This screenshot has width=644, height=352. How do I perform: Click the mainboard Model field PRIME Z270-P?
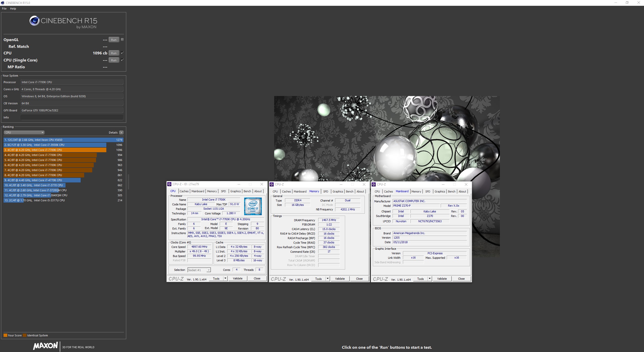(x=416, y=206)
